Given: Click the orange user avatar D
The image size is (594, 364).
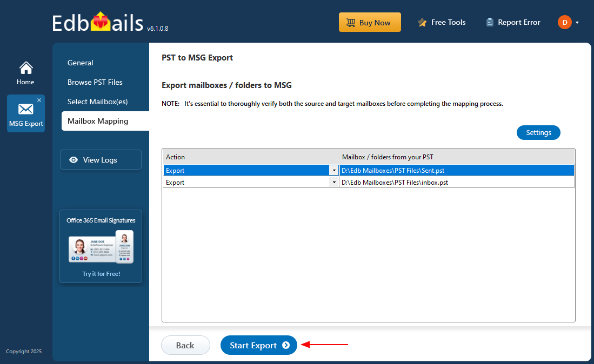Looking at the screenshot, I should pos(564,22).
